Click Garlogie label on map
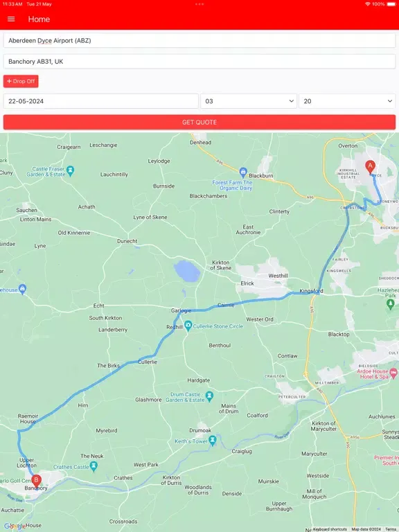 coord(181,310)
